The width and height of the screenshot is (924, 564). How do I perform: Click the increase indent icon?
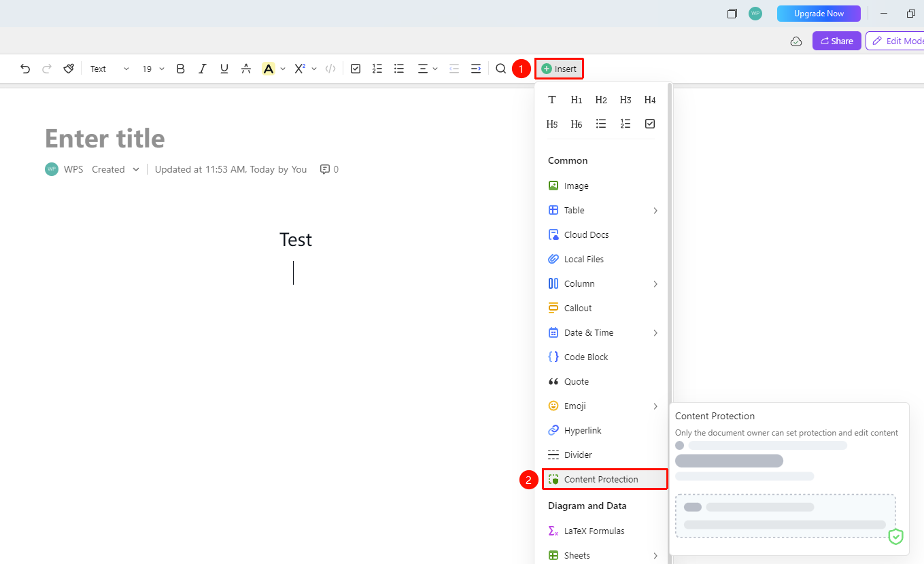click(x=476, y=69)
